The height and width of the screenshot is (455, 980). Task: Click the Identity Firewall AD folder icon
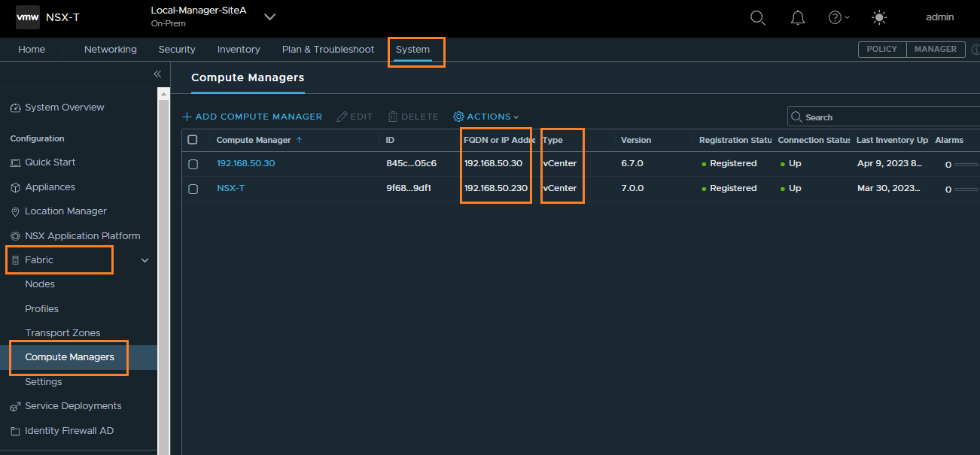point(15,432)
